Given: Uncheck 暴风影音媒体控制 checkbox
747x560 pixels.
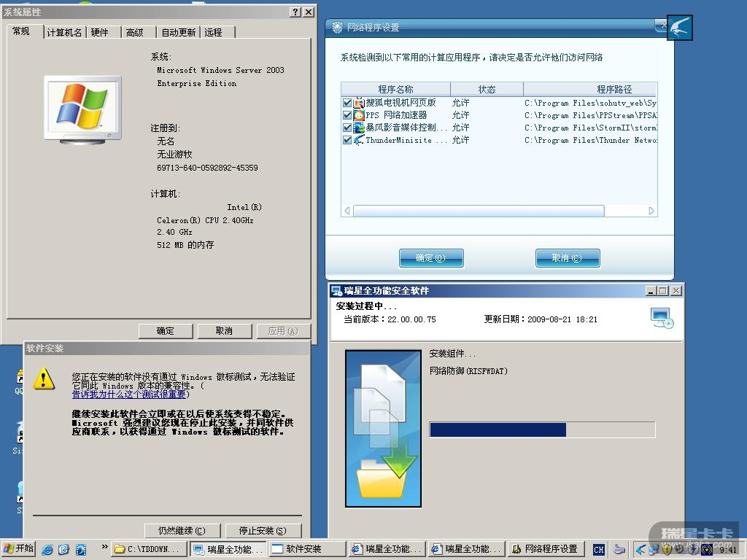Looking at the screenshot, I should 347,128.
